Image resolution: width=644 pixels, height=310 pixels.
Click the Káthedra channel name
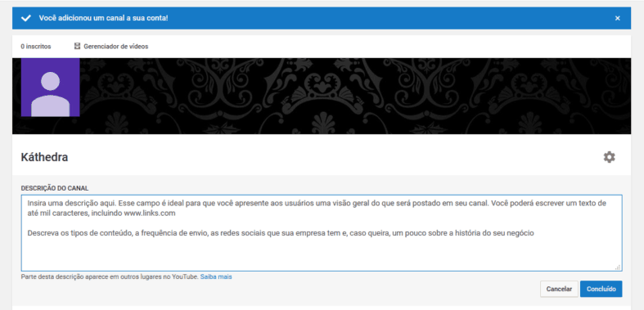pos(44,157)
